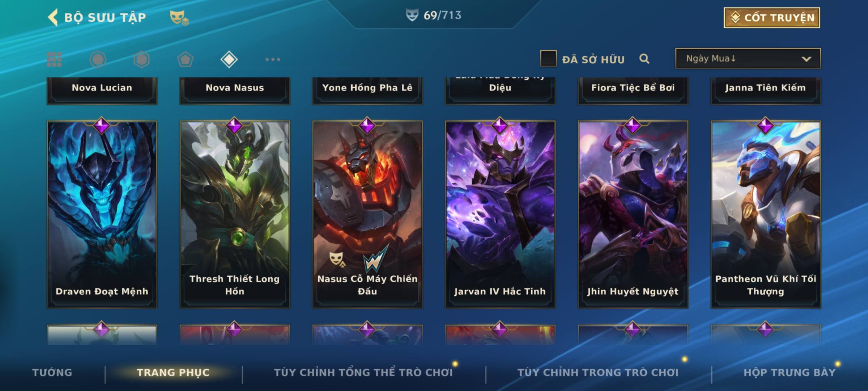Select the all-skins grid filter icon
Screen dimensions: 868x391
(x=54, y=59)
